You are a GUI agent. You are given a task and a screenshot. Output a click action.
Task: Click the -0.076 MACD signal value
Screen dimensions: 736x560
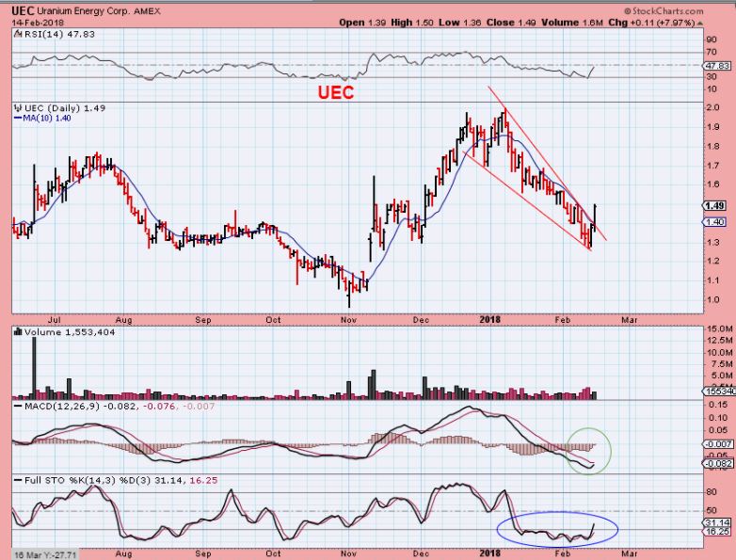click(159, 406)
